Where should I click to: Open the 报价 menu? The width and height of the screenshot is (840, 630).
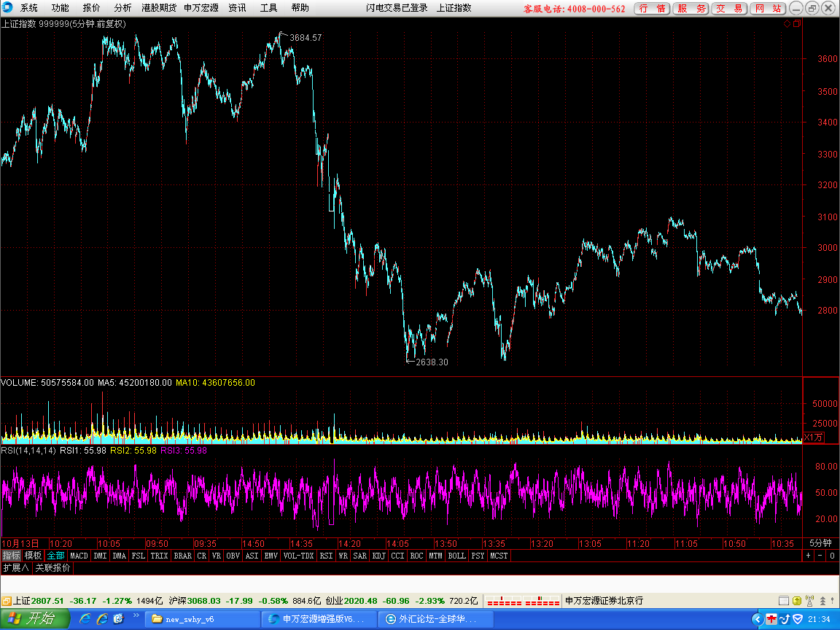coord(91,8)
